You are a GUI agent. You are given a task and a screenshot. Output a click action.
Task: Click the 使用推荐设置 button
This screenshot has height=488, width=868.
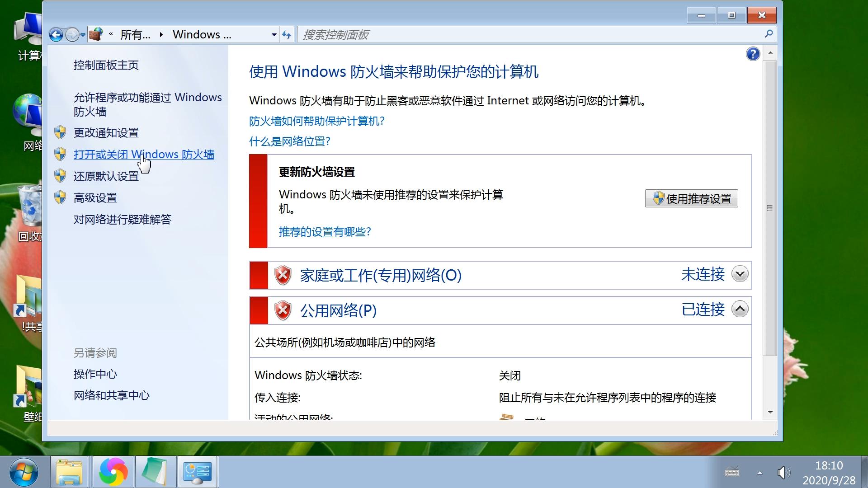tap(691, 198)
